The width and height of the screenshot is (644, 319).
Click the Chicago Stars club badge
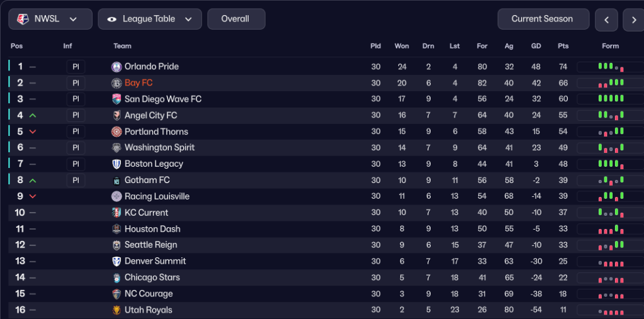click(x=116, y=277)
